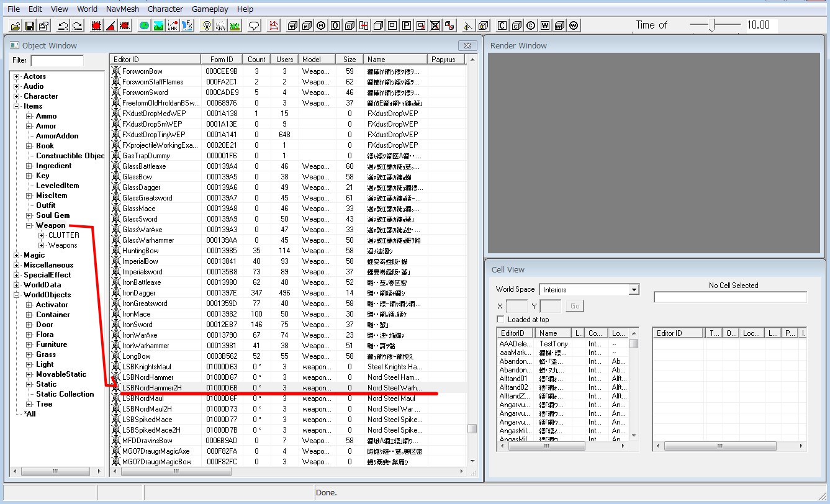Save the plugin with floppy disk icon
Viewport: 830px width, 504px height.
[x=30, y=25]
